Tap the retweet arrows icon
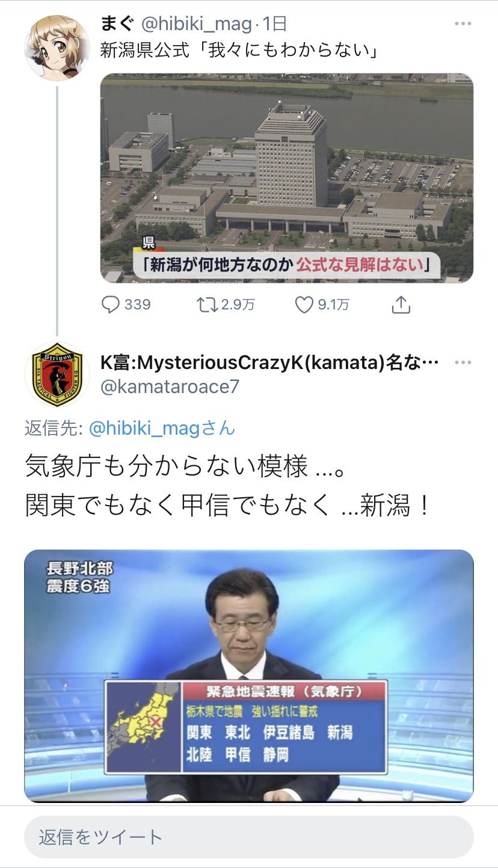The image size is (498, 868). (x=207, y=305)
